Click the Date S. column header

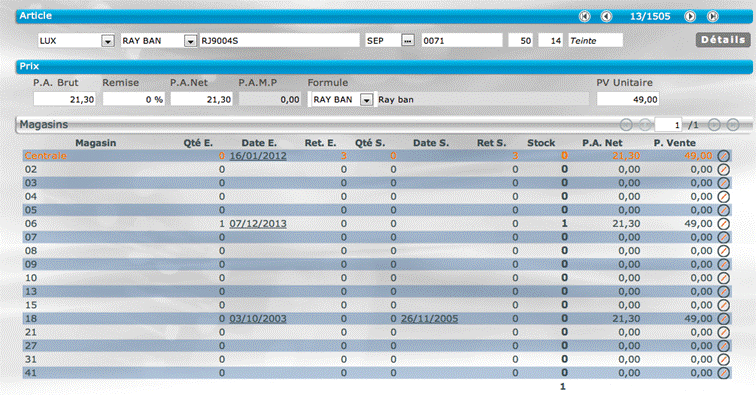click(431, 143)
